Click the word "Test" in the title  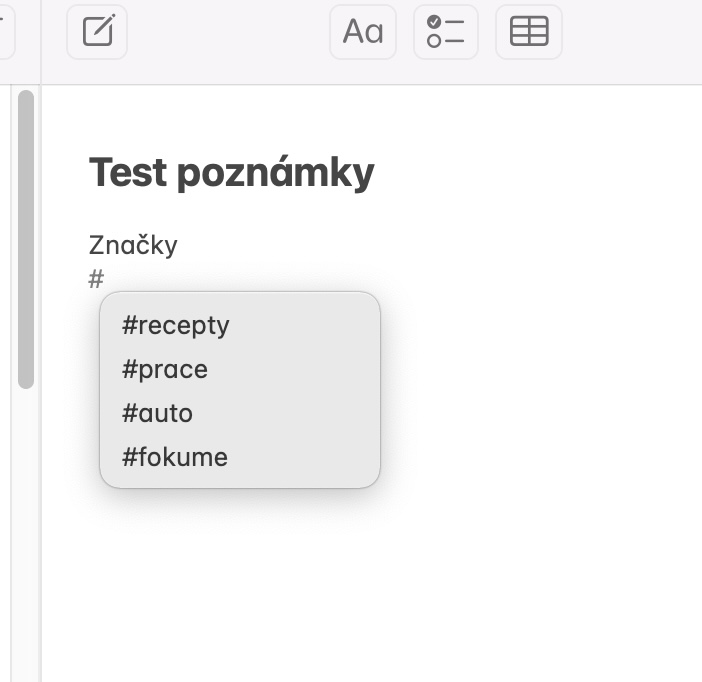click(x=127, y=173)
